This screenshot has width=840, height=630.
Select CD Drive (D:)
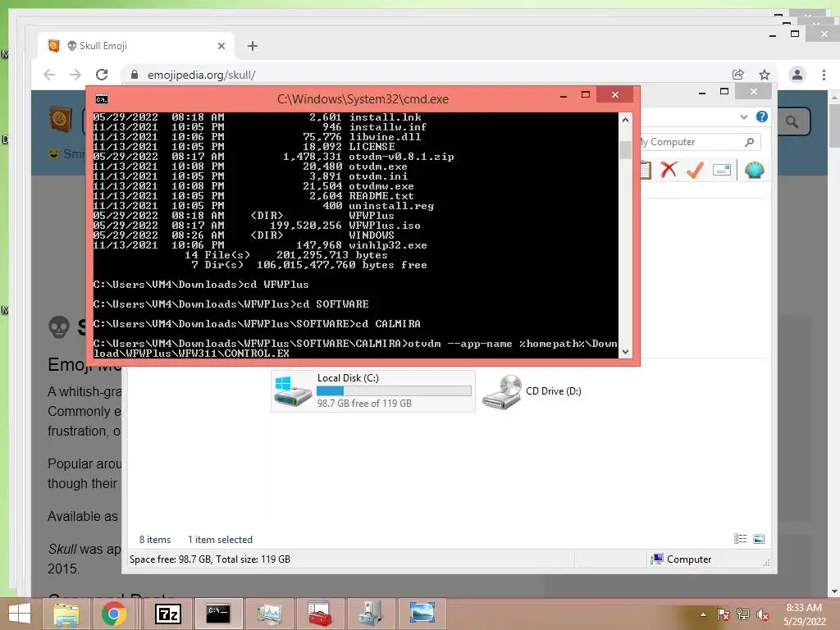(532, 391)
